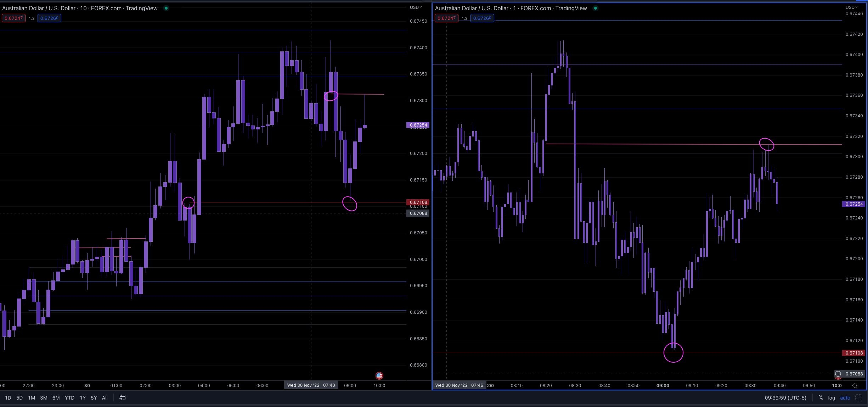Viewport: 868px width, 407px height.
Task: Disable auto scaling via the auto toggle
Action: [845, 397]
